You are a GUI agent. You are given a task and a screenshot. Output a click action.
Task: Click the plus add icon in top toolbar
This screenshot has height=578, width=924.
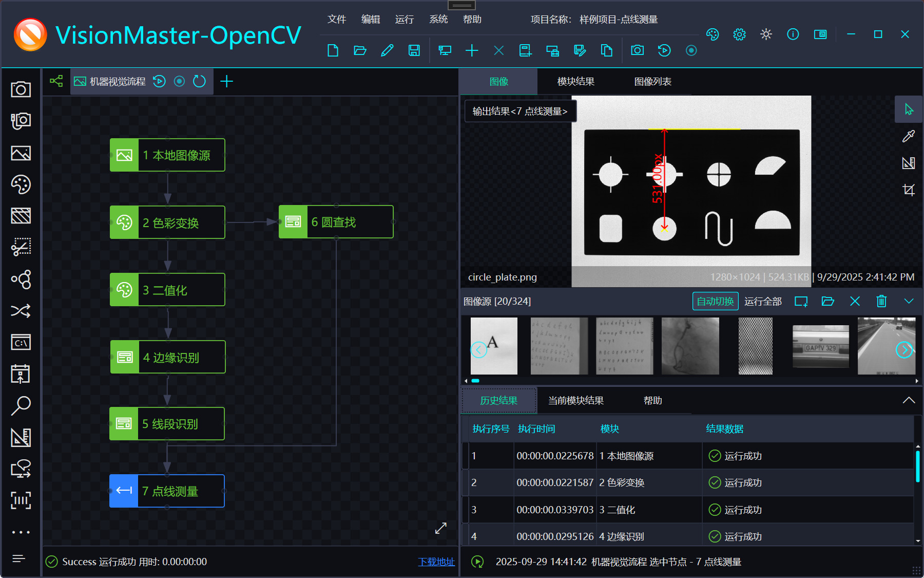(472, 50)
